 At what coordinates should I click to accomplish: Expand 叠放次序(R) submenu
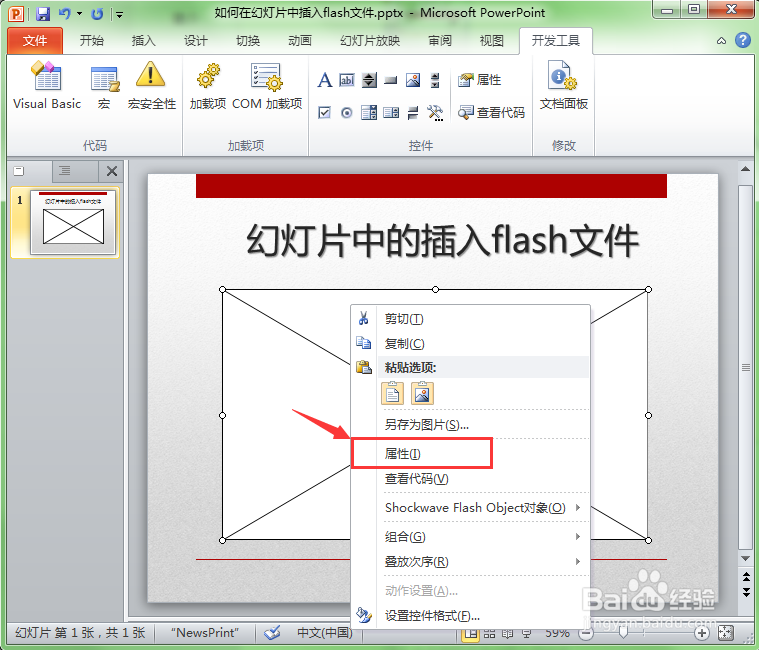coord(470,562)
